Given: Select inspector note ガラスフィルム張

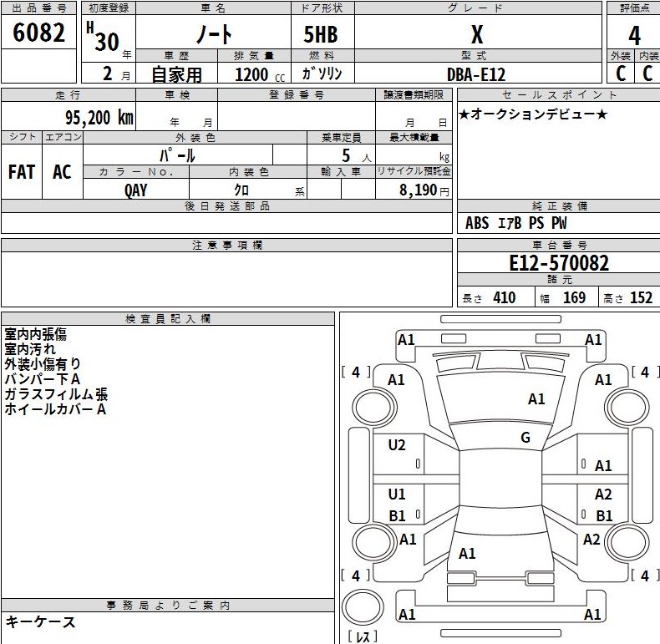Looking at the screenshot, I should pyautogui.click(x=56, y=394).
